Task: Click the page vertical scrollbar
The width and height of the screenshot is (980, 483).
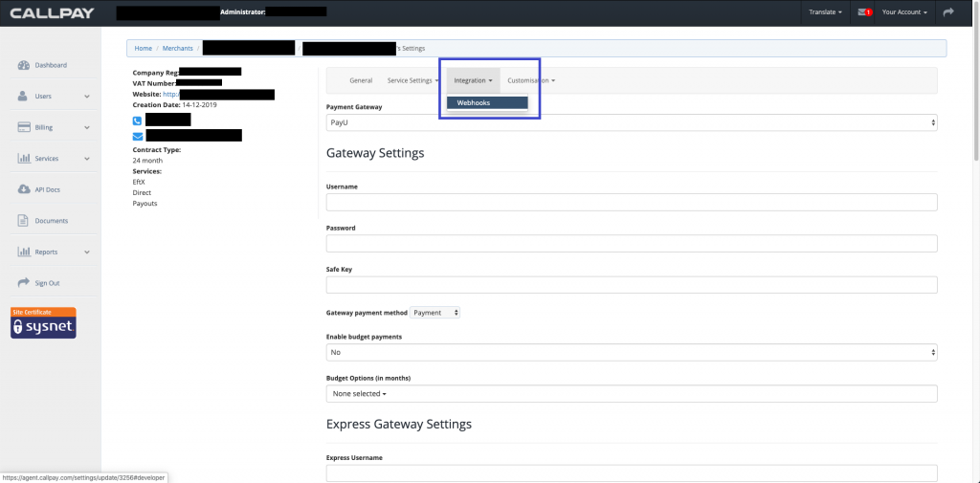Action: click(976, 81)
